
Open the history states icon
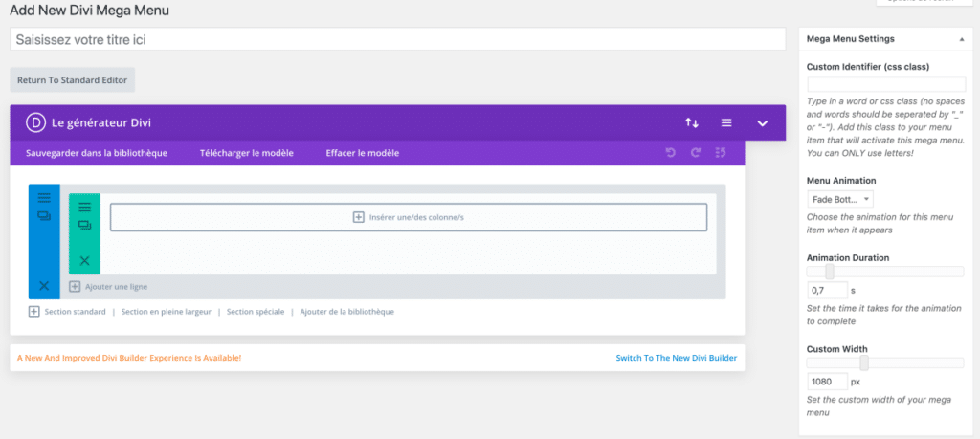720,152
